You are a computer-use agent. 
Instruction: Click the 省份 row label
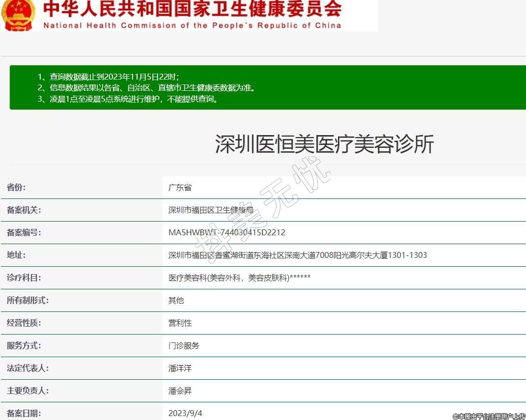point(16,187)
